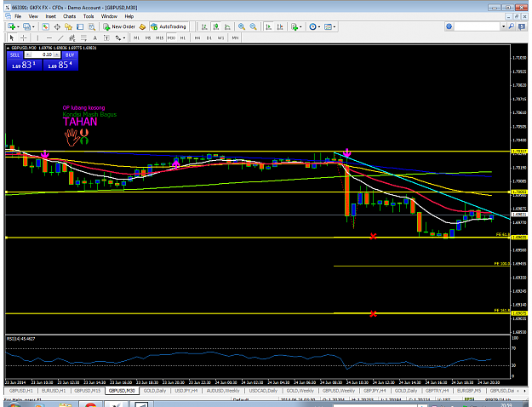Decrease lot volume arrow in one-click panel

pyautogui.click(x=28, y=54)
